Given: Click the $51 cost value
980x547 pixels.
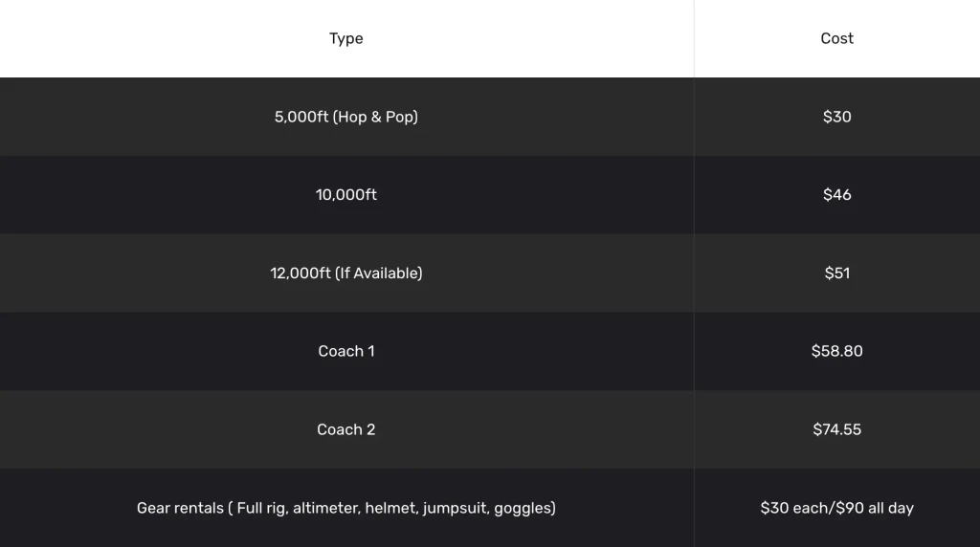Looking at the screenshot, I should click(x=836, y=273).
